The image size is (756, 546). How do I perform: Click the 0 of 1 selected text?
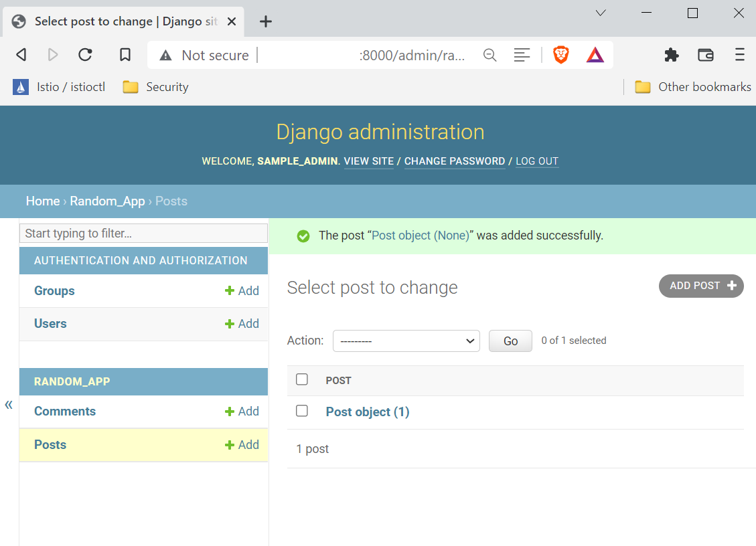tap(574, 340)
